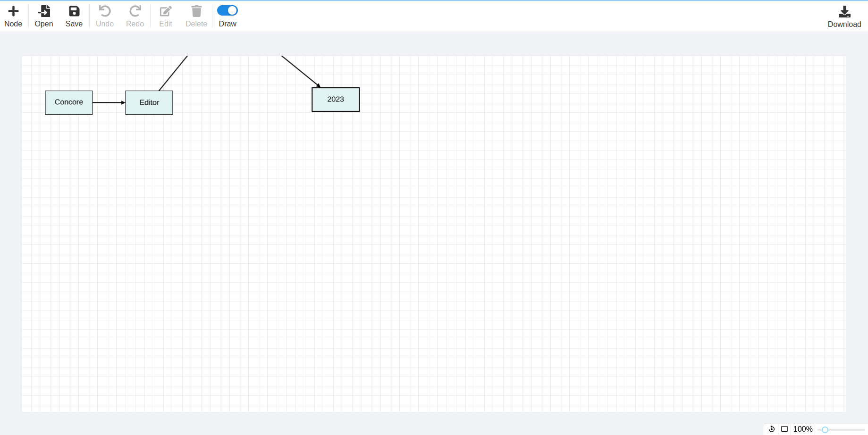Reset the canvas view history

pyautogui.click(x=772, y=429)
